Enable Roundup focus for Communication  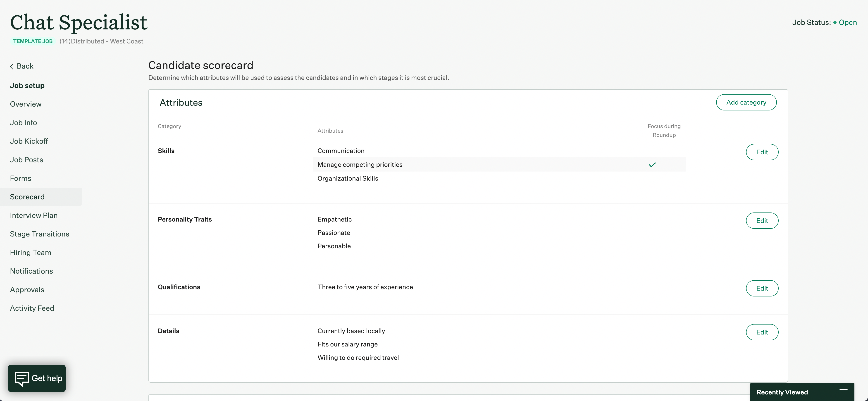click(x=652, y=151)
